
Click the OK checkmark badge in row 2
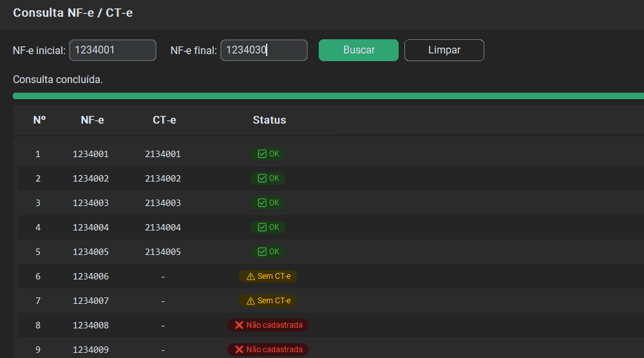[x=268, y=178]
